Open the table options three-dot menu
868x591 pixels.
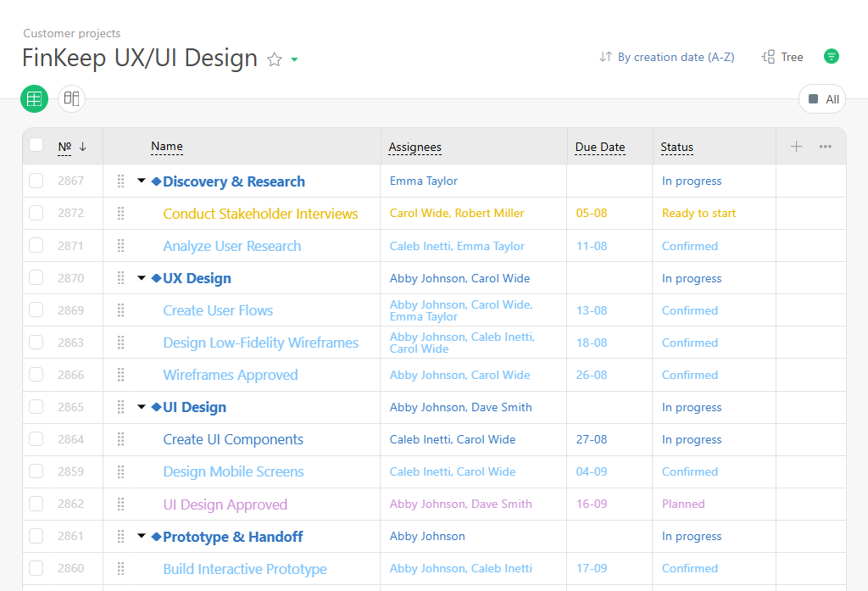[x=826, y=146]
